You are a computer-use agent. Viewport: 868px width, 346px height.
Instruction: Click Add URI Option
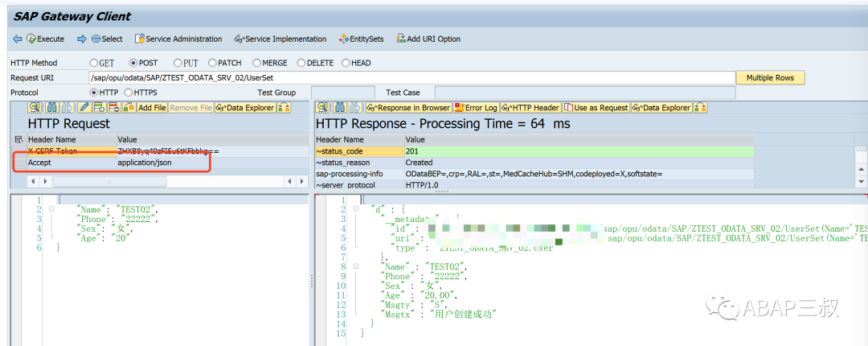click(428, 39)
